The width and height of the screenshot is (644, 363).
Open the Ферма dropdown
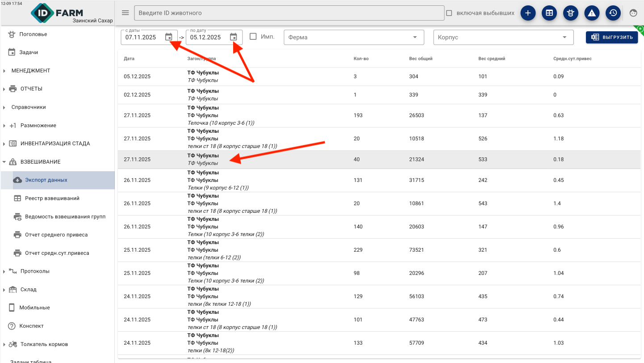[x=354, y=37]
